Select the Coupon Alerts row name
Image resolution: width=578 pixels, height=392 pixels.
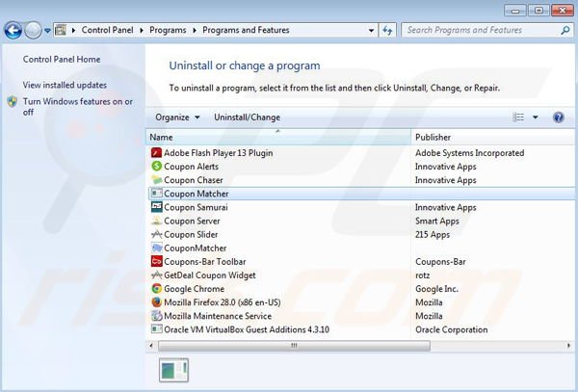pos(191,167)
